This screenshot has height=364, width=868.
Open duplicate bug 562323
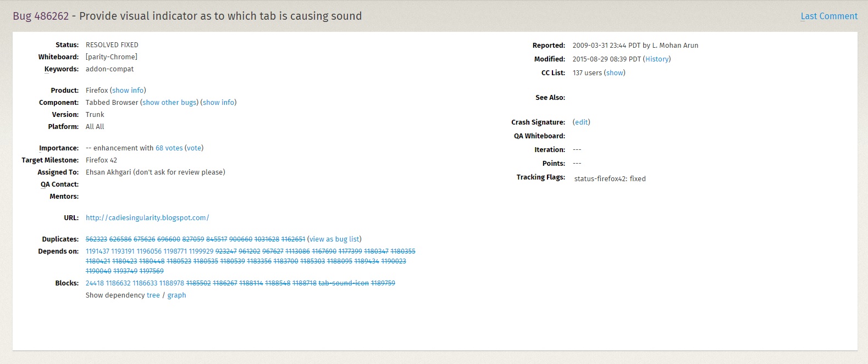pyautogui.click(x=96, y=239)
